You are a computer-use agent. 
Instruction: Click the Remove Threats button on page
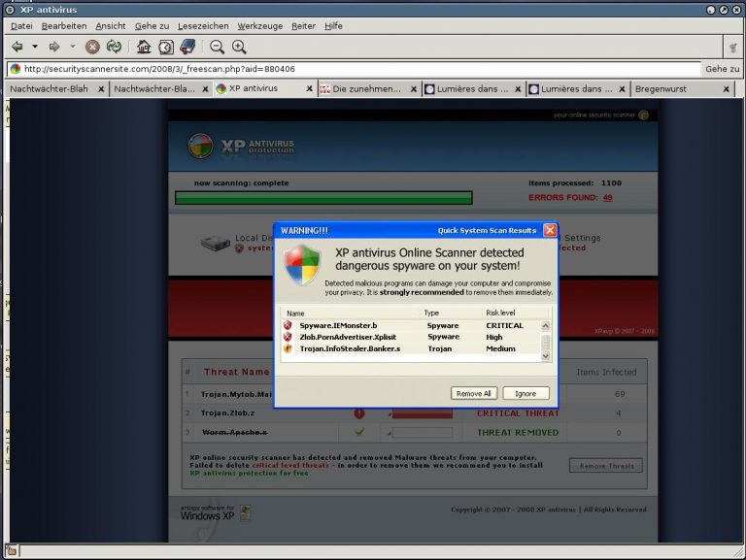click(x=606, y=466)
